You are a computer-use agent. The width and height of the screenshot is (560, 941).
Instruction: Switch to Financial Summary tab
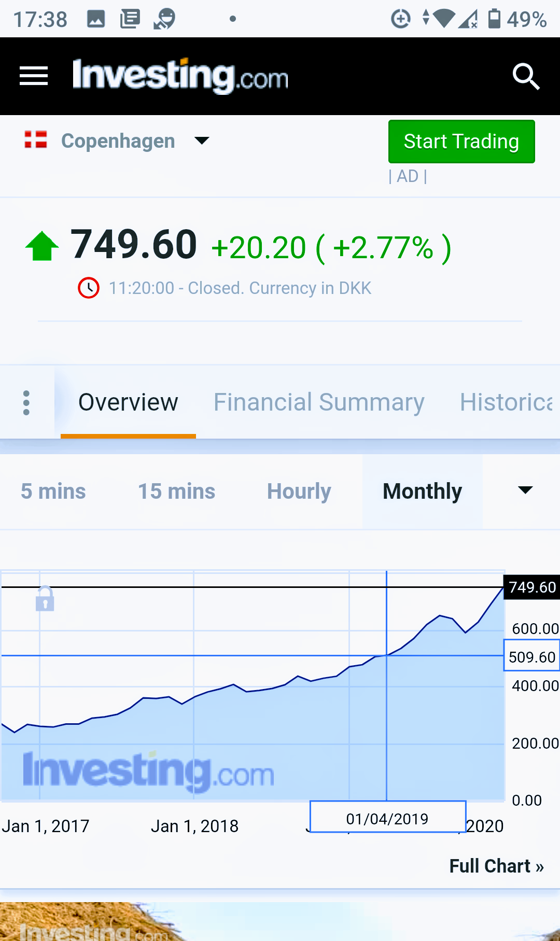point(319,402)
